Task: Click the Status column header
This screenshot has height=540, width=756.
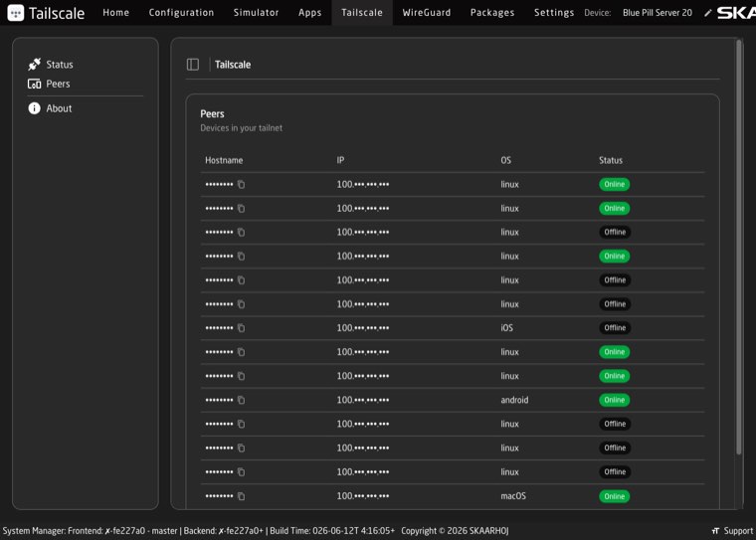Action: 611,160
